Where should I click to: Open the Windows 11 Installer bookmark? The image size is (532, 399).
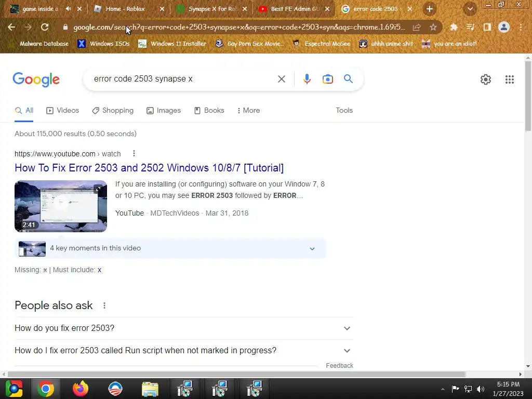point(172,44)
